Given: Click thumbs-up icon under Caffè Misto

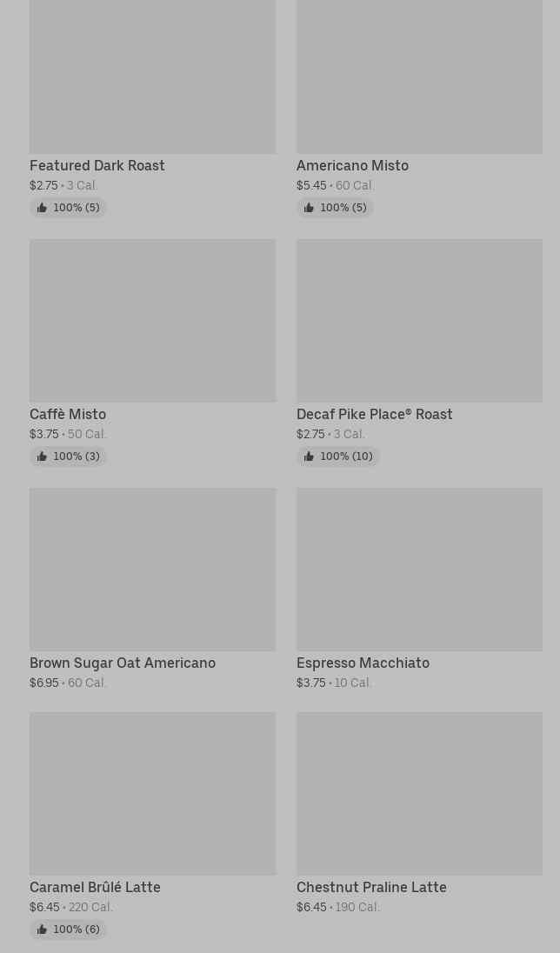Looking at the screenshot, I should pyautogui.click(x=42, y=457).
